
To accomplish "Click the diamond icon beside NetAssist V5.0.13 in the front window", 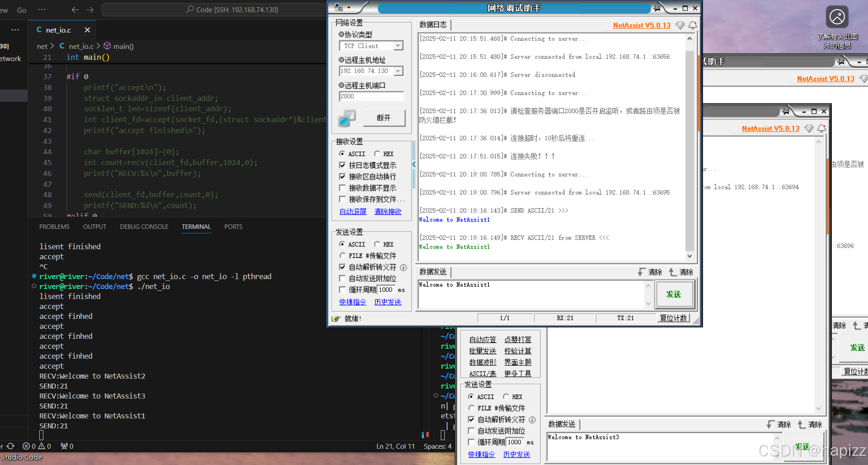I will [x=680, y=25].
